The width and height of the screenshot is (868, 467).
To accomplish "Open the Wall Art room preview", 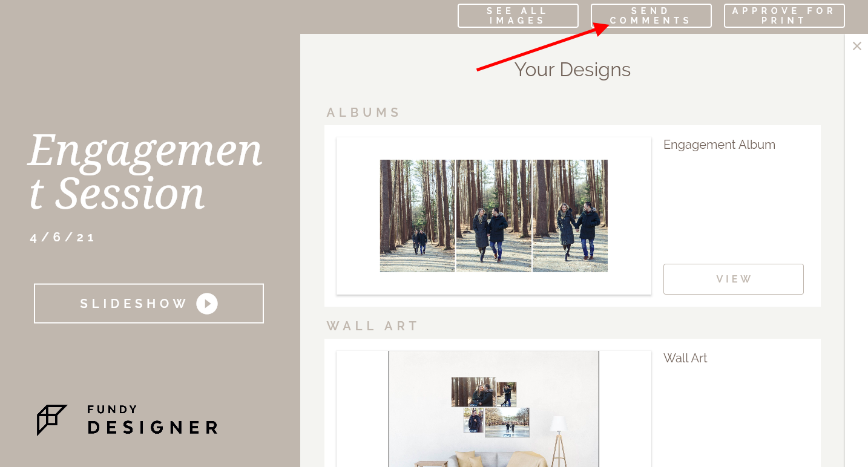I will (494, 409).
